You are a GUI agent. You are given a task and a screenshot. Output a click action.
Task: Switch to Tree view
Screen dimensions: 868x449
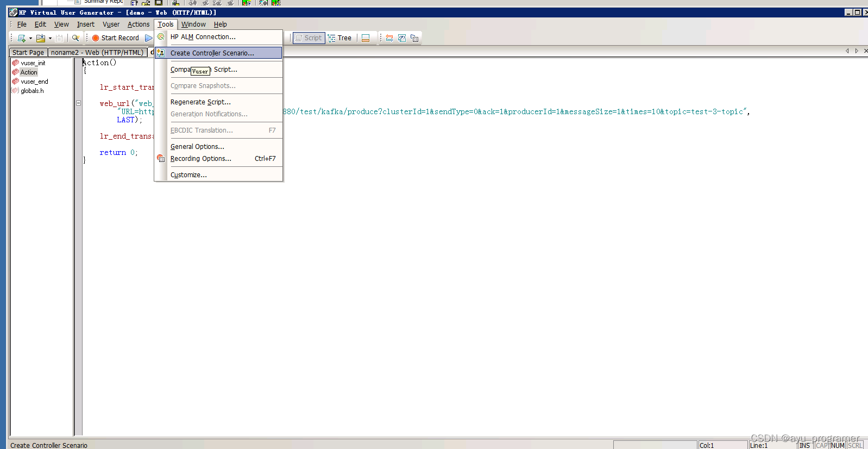[x=340, y=38]
